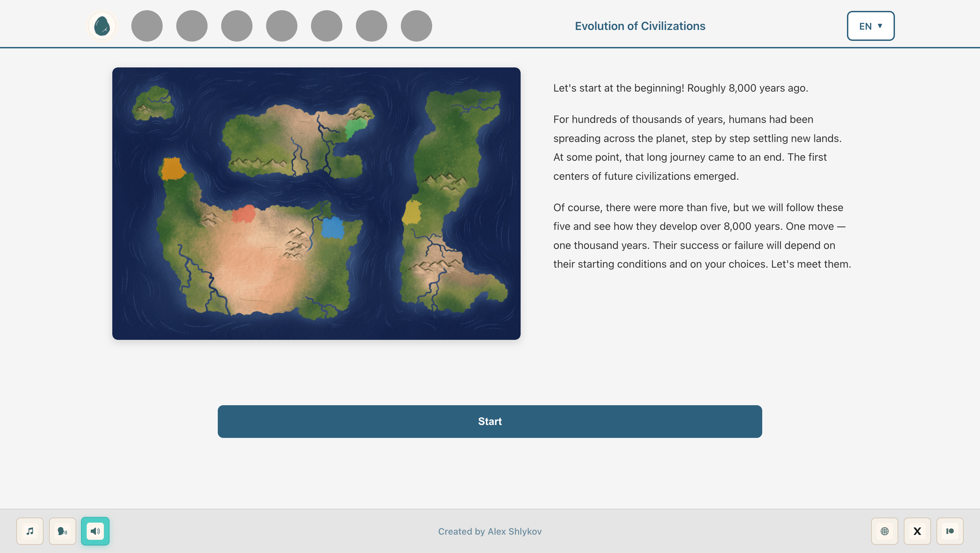Open the Patreon page icon
This screenshot has height=553, width=980.
pyautogui.click(x=950, y=531)
